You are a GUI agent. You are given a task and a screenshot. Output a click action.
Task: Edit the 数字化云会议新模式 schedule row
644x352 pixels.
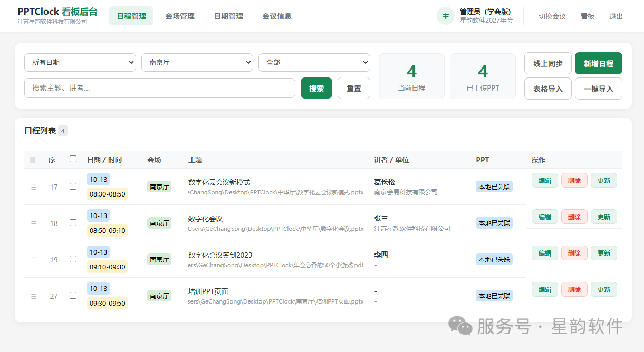[545, 180]
